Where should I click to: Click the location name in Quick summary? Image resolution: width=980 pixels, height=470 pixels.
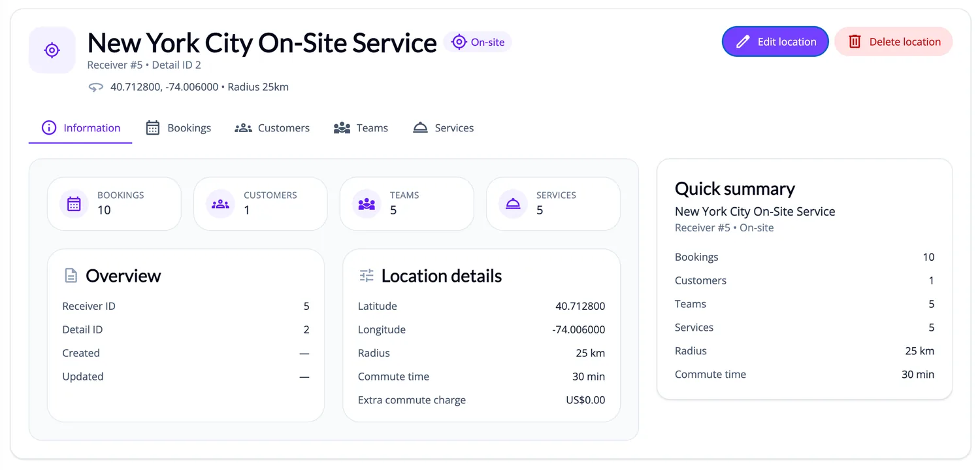[x=755, y=212]
